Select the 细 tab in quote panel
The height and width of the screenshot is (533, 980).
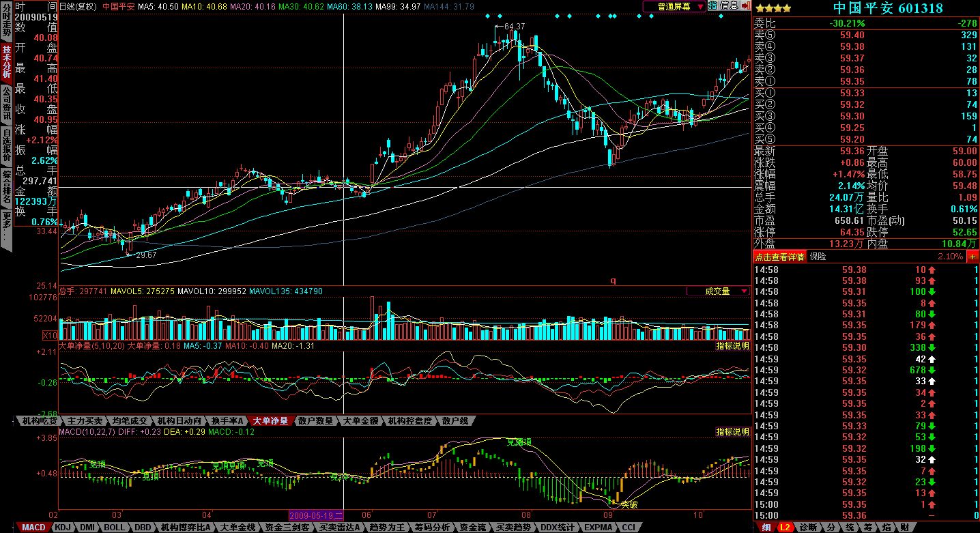click(766, 528)
